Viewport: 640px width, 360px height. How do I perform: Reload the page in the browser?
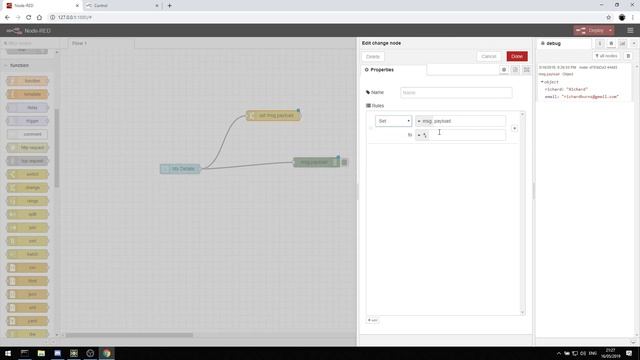click(29, 18)
